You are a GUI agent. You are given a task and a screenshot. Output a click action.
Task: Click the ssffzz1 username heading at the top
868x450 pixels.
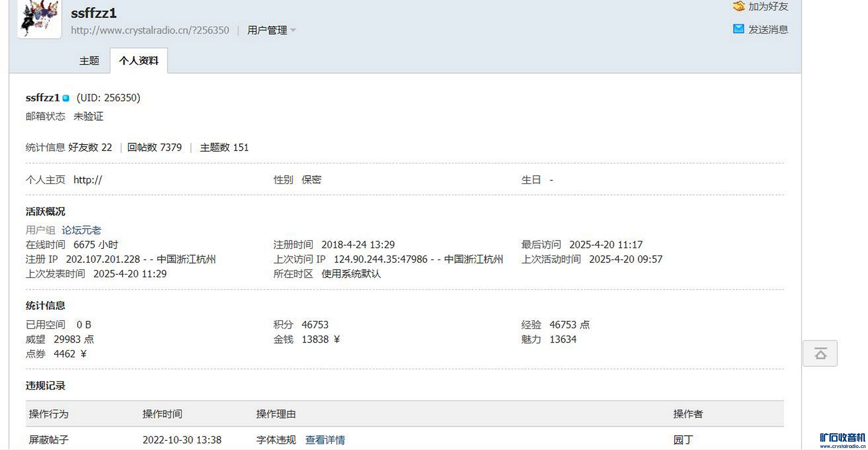click(94, 14)
